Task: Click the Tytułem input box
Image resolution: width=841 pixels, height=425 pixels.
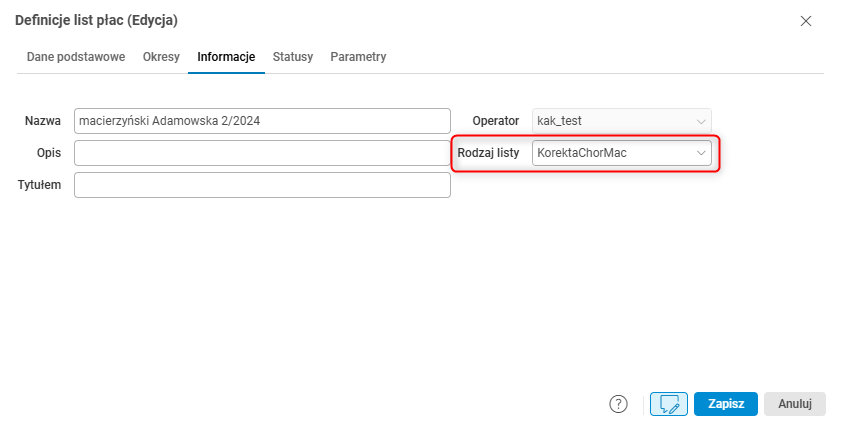Action: point(262,185)
